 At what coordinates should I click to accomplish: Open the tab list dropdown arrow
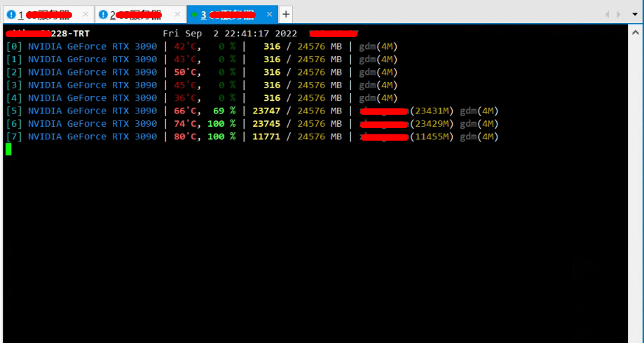635,15
